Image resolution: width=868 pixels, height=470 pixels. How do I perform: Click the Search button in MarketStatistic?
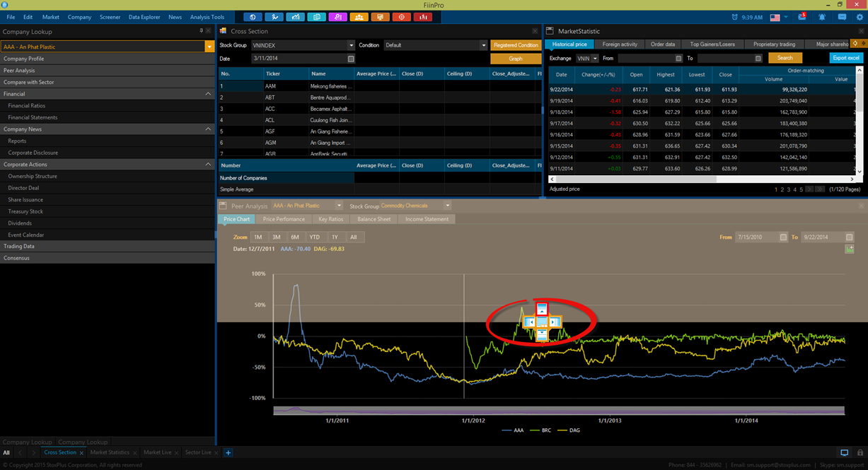click(x=785, y=58)
